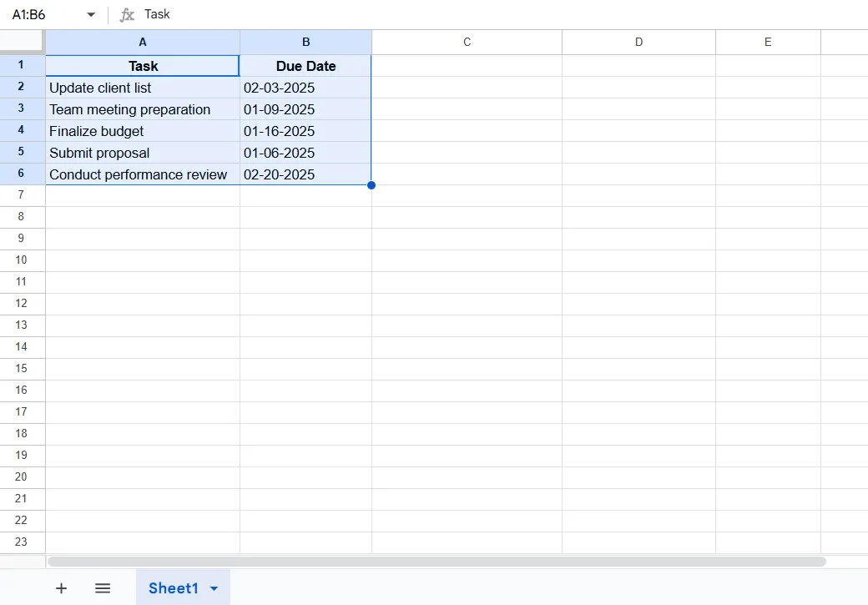Select cell Team meeting preparation
This screenshot has height=605, width=868.
143,109
